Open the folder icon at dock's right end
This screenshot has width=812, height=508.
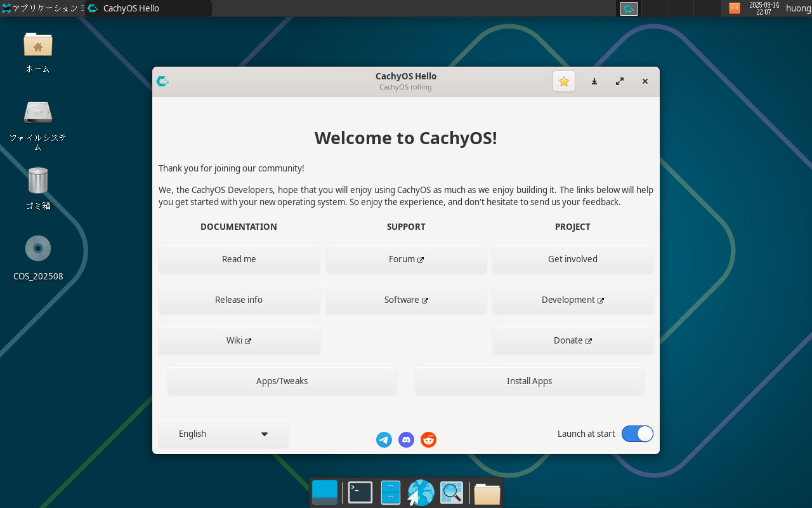coord(487,493)
